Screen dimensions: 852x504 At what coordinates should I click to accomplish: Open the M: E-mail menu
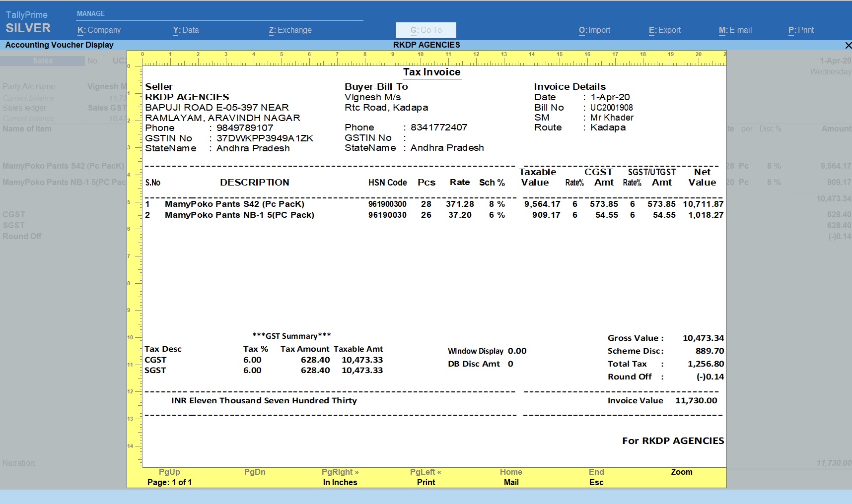click(735, 30)
